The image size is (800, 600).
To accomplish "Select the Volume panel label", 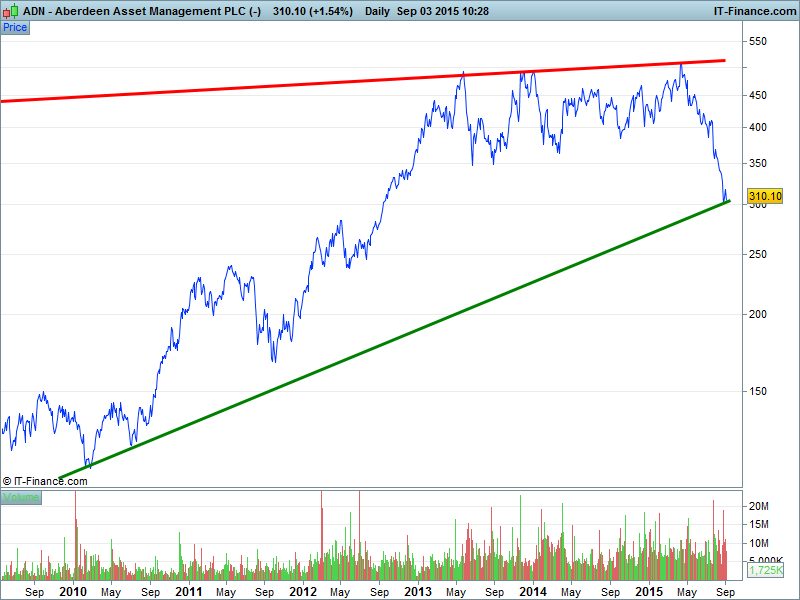I will coord(21,498).
